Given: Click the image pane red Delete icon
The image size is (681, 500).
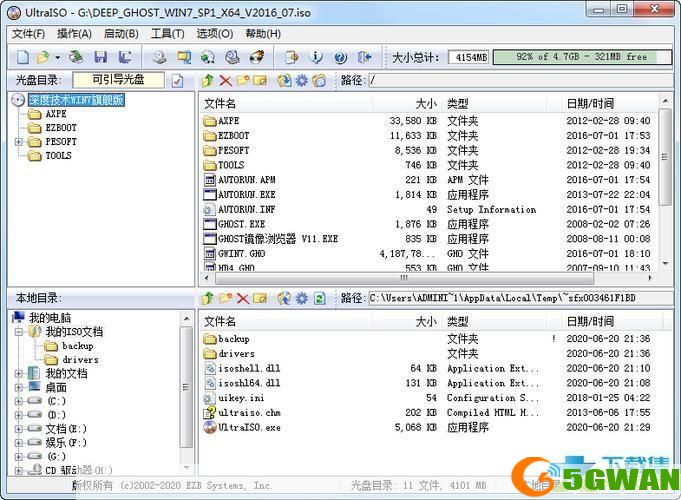Looking at the screenshot, I should pos(225,80).
